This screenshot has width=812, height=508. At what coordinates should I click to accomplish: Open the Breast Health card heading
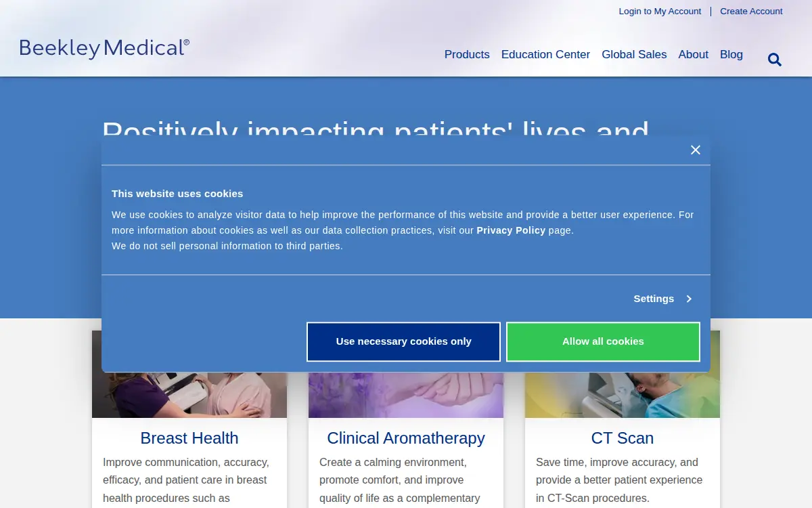(189, 438)
